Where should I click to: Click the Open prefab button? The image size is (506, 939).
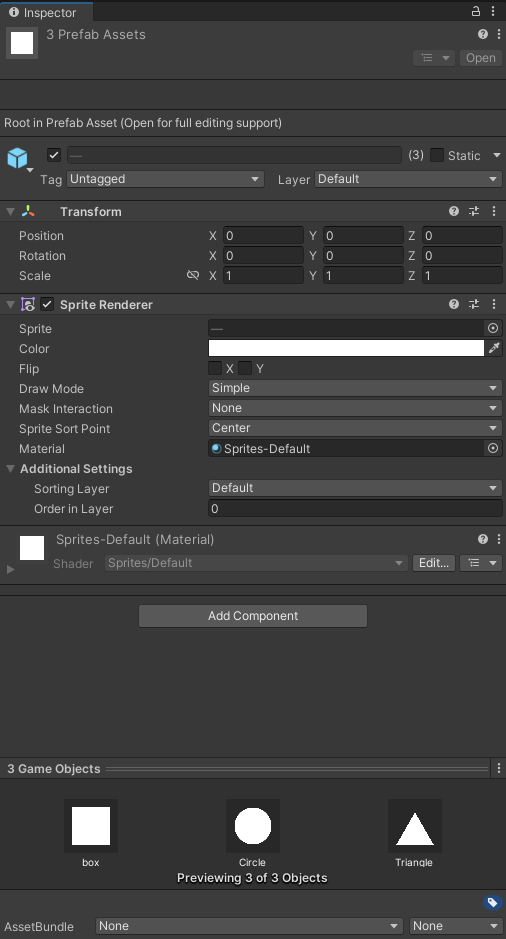pyautogui.click(x=481, y=58)
